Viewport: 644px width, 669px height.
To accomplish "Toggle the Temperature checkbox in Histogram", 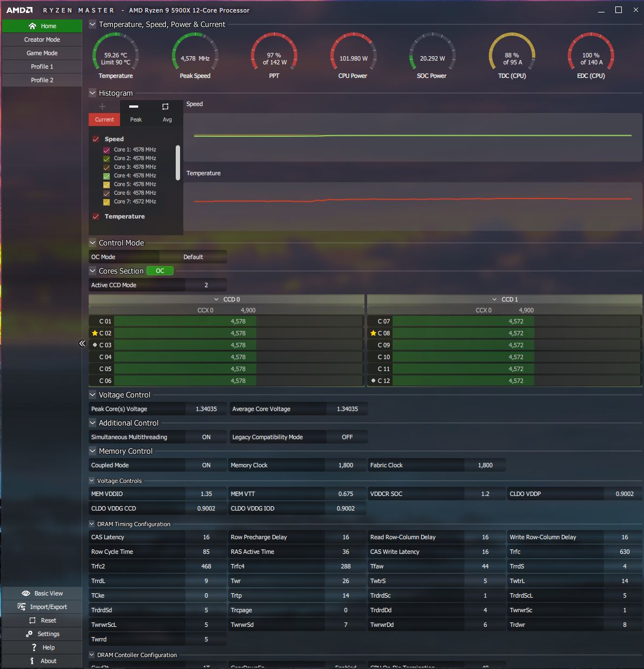I will click(96, 216).
